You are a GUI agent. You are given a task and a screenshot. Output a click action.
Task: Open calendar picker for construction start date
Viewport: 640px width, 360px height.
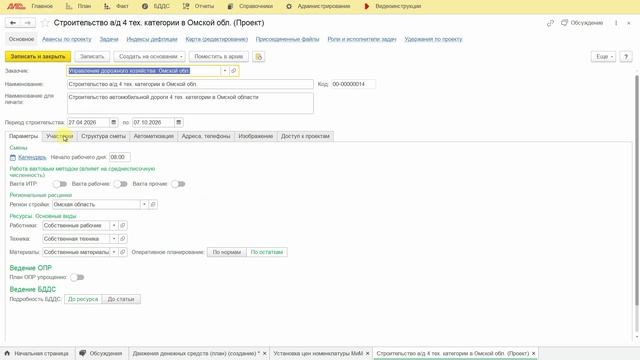click(113, 122)
